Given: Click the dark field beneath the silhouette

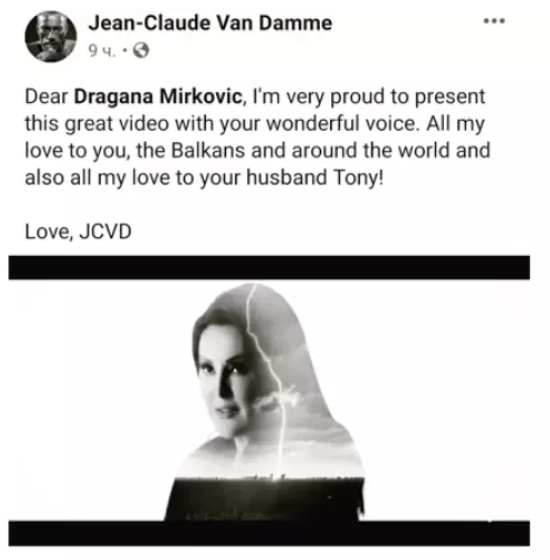Looking at the screenshot, I should click(x=264, y=499).
